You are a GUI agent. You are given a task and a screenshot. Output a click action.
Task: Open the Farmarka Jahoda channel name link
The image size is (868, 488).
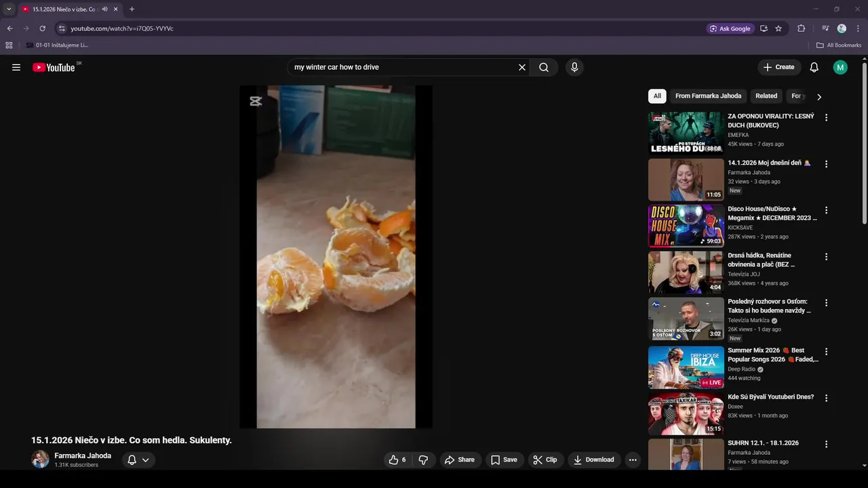(83, 455)
